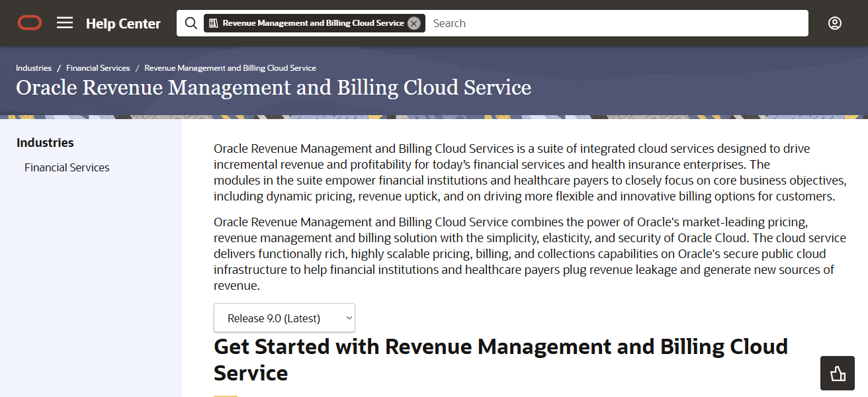The height and width of the screenshot is (397, 868).
Task: Click the Revenue Management and Billing breadcrumb
Action: pyautogui.click(x=230, y=67)
